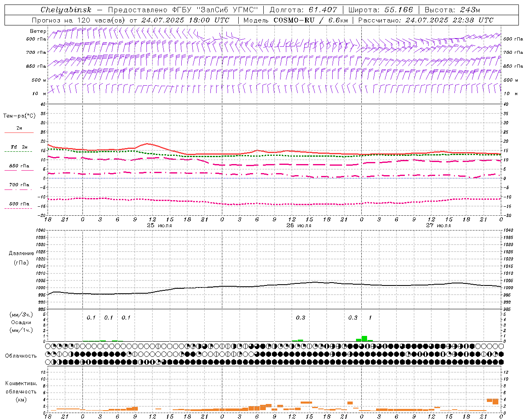Click 'Рассчитано: 24.07.2025 22:38 UTC' timestamp
The height and width of the screenshot is (420, 525).
426,20
